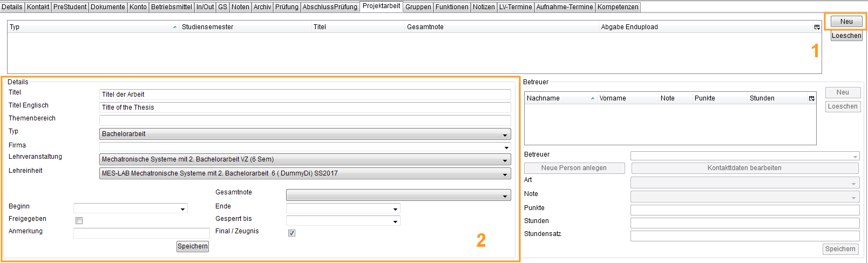The image size is (868, 263).
Task: Click the Themenbereich text field
Action: [305, 120]
